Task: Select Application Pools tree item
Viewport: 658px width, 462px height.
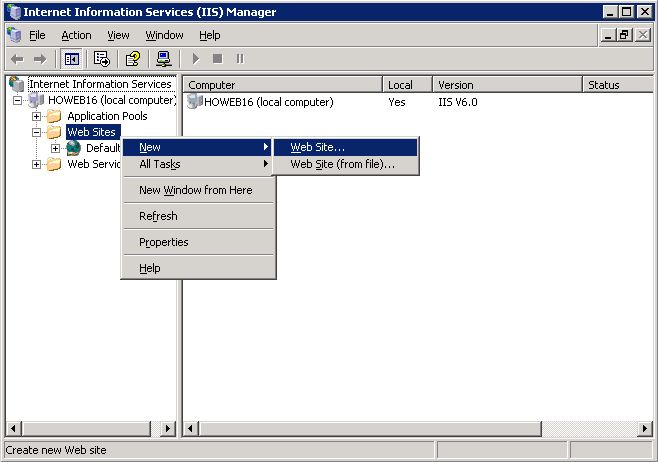Action: [x=107, y=116]
